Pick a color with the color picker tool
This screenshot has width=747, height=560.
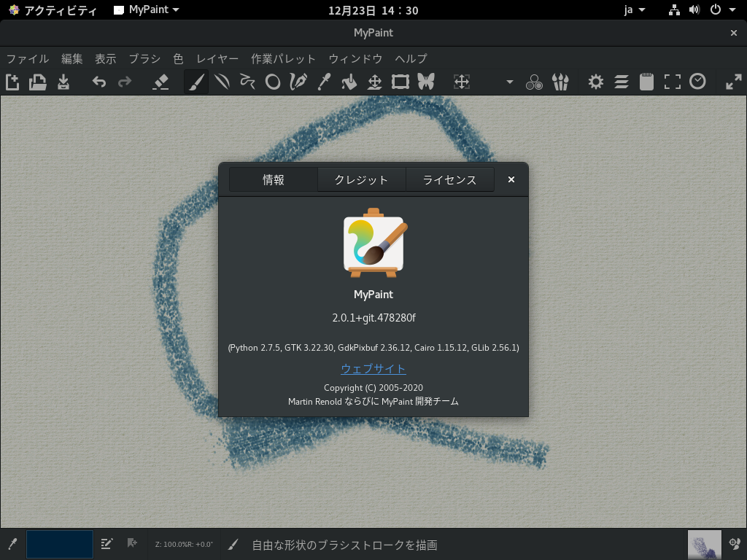tap(324, 82)
